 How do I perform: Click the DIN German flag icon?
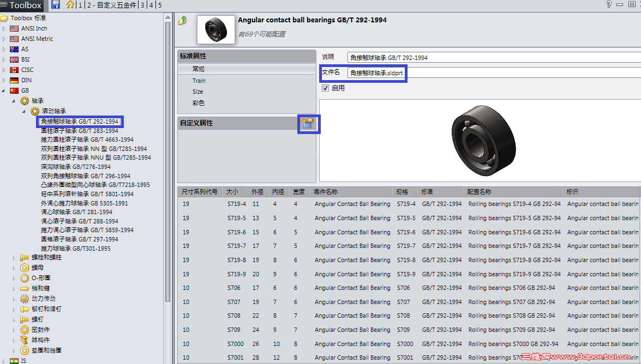pyautogui.click(x=14, y=81)
